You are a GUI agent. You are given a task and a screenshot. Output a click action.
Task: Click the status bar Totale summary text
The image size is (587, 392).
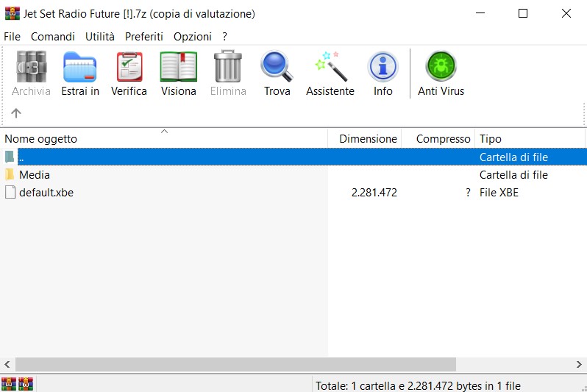pos(418,385)
